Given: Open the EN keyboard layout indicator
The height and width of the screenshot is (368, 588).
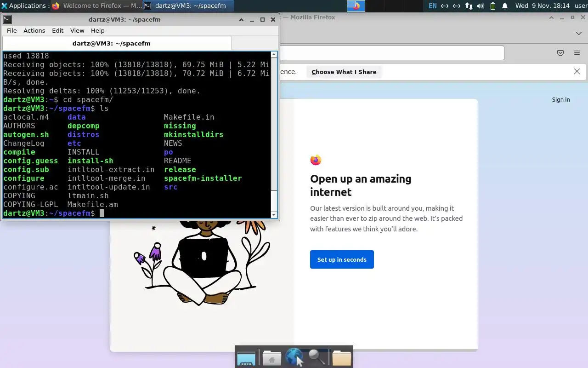Looking at the screenshot, I should (x=432, y=6).
